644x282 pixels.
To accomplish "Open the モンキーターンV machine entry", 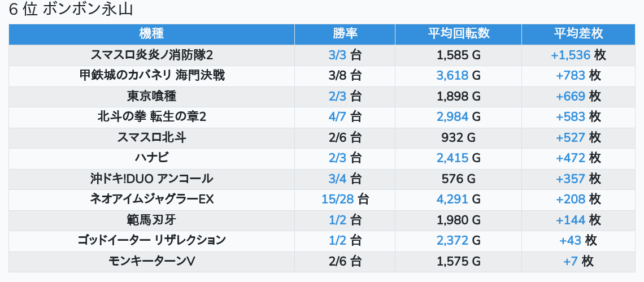I will pos(151,261).
